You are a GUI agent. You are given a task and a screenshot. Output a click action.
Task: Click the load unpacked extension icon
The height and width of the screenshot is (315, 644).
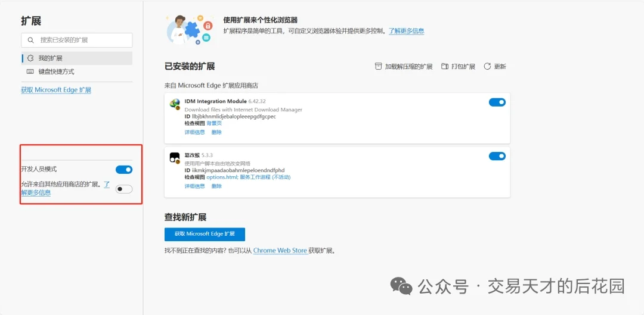378,67
